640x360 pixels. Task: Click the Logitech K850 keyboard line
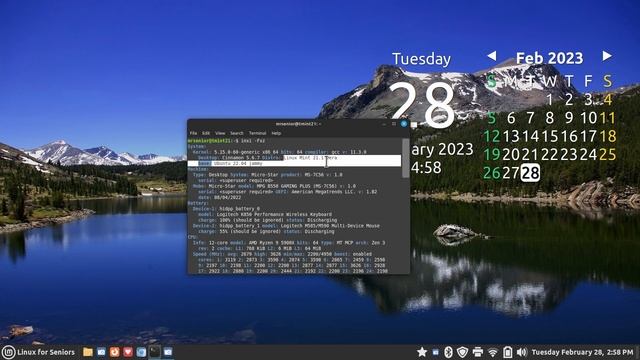[x=265, y=214]
